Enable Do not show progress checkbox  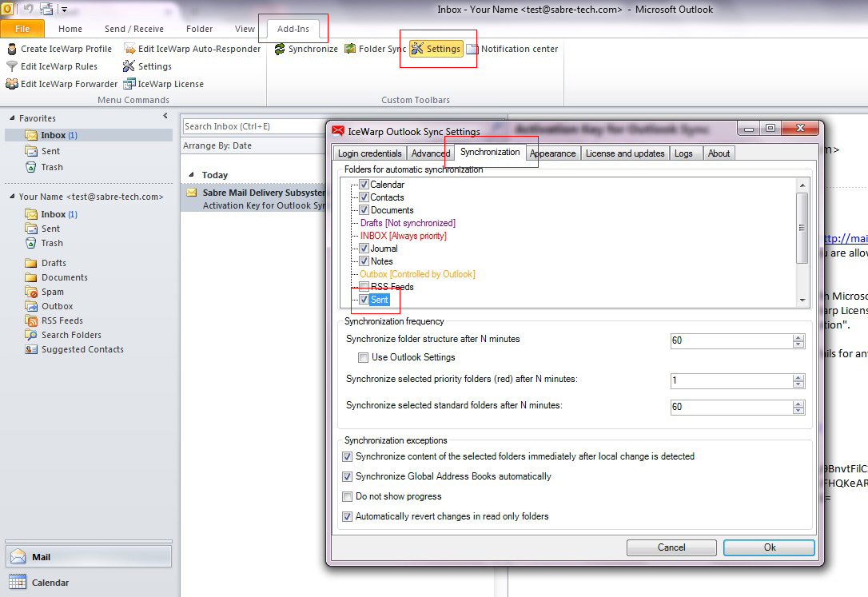point(347,496)
